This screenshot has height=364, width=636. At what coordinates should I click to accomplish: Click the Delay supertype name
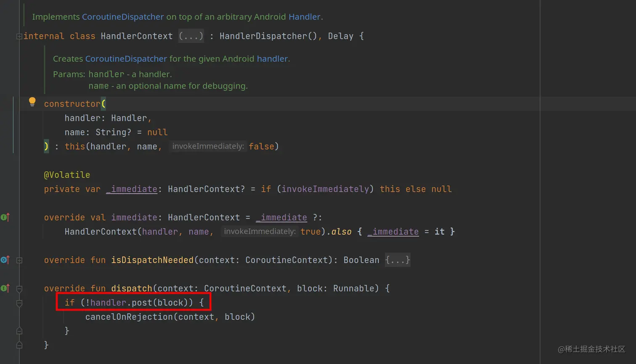[341, 36]
